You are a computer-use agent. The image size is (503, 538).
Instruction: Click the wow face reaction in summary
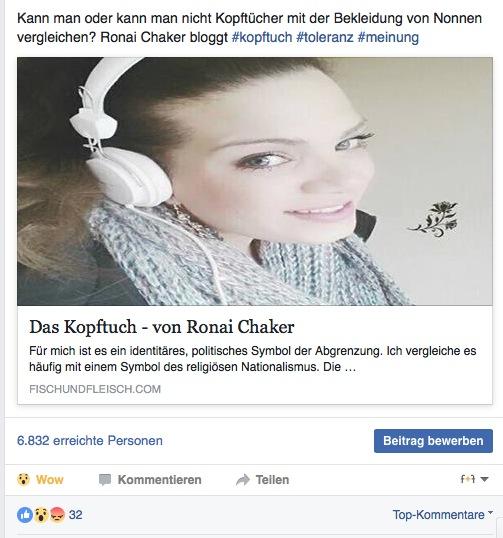point(41,515)
